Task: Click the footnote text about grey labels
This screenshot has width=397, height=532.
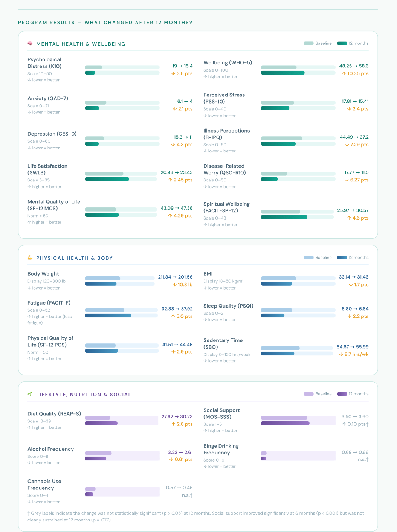Action: tap(196, 517)
